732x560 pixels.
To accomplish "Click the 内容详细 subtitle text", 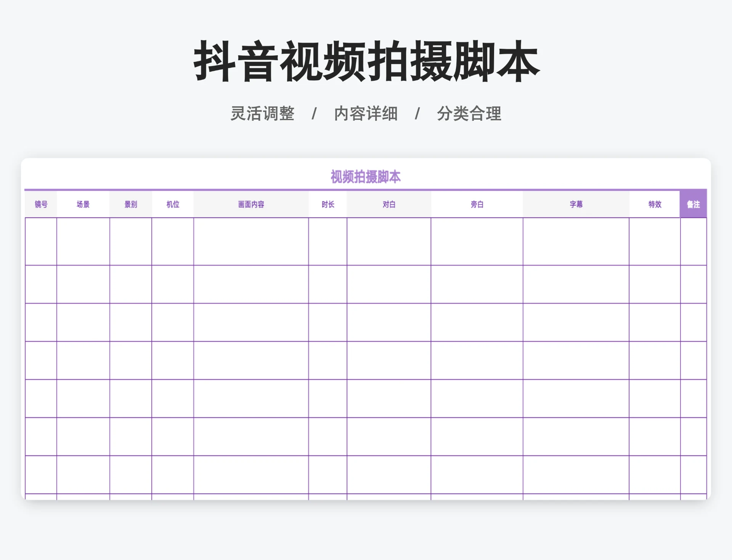I will point(366,113).
